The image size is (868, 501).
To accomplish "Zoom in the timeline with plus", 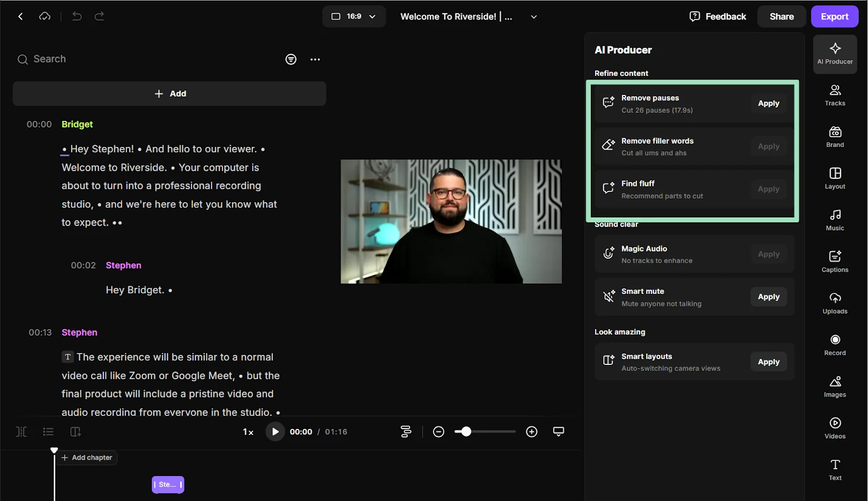I will tap(532, 432).
